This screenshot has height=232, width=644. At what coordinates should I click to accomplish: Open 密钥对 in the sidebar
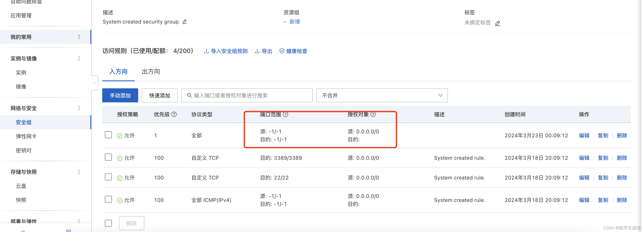point(23,150)
